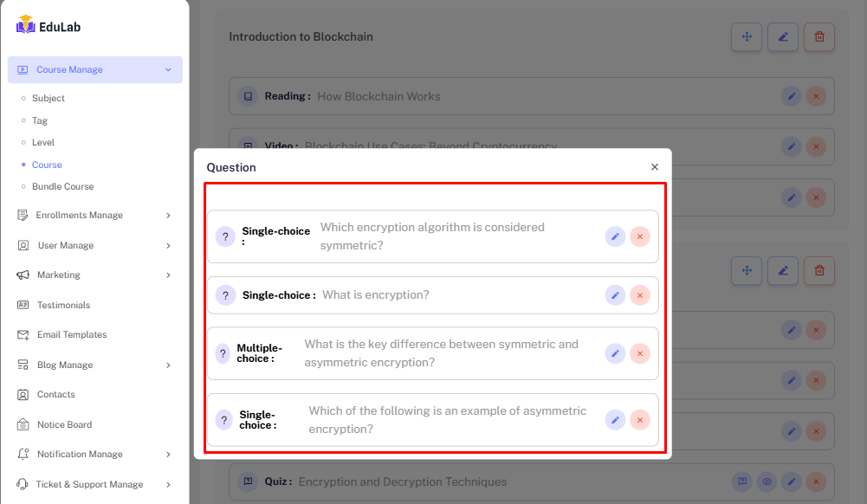Delete the 'What is encryption?' question

(640, 295)
